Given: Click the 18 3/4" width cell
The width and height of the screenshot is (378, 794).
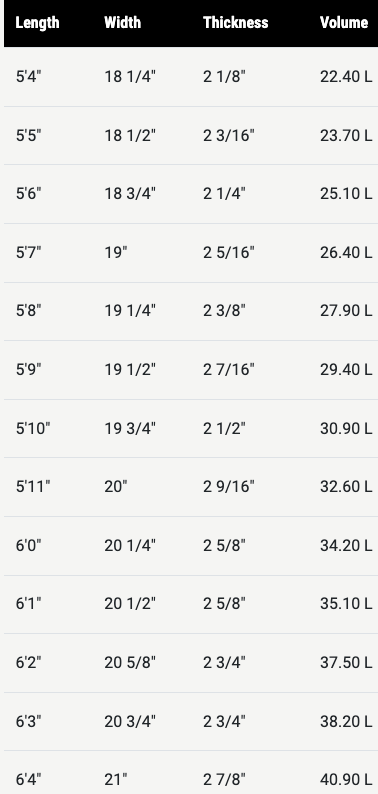Looking at the screenshot, I should click(130, 194).
